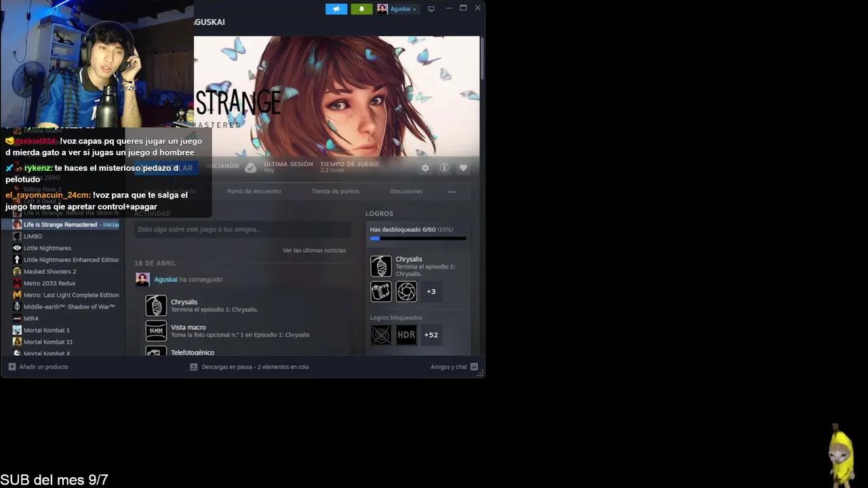
Task: Click Telefotogénico achievement icon
Action: click(156, 351)
